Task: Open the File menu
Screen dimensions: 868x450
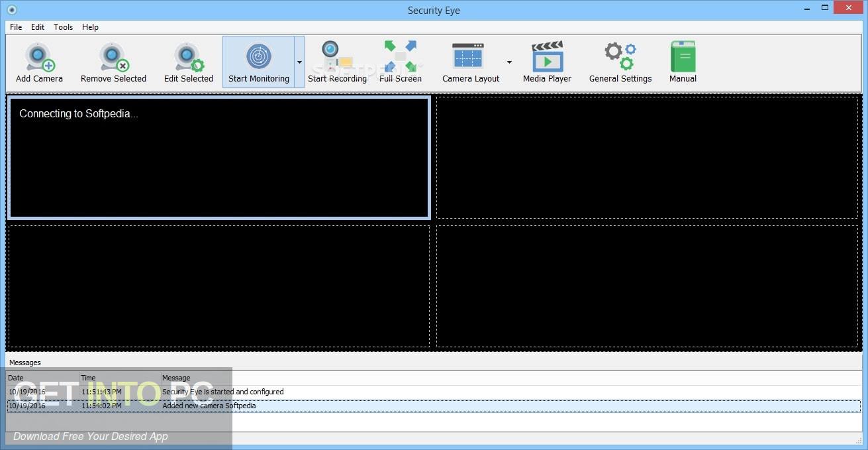Action: tap(15, 27)
